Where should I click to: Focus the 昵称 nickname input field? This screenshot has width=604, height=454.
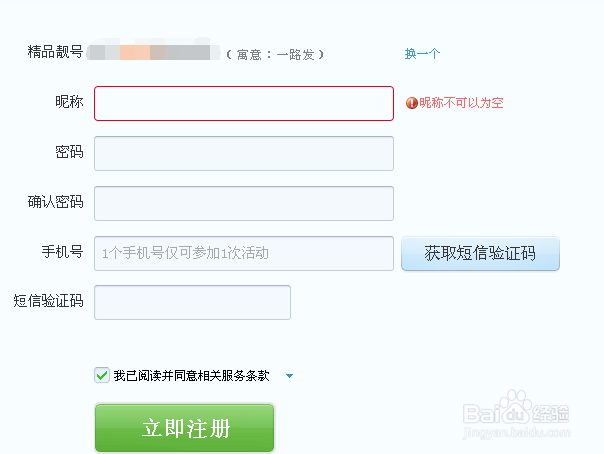(244, 103)
